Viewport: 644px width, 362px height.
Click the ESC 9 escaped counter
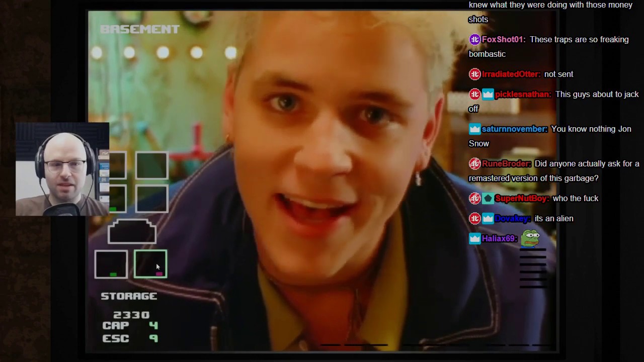click(x=130, y=338)
